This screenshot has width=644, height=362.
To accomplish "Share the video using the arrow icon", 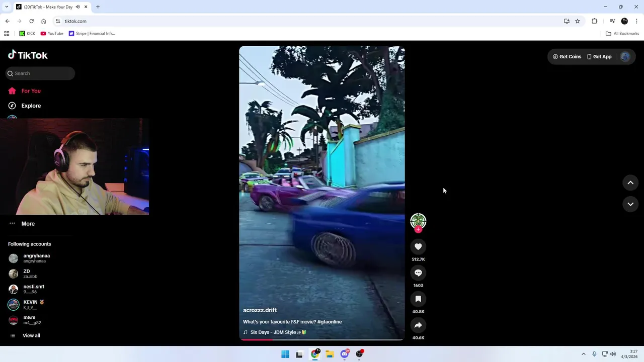I will pos(418,325).
